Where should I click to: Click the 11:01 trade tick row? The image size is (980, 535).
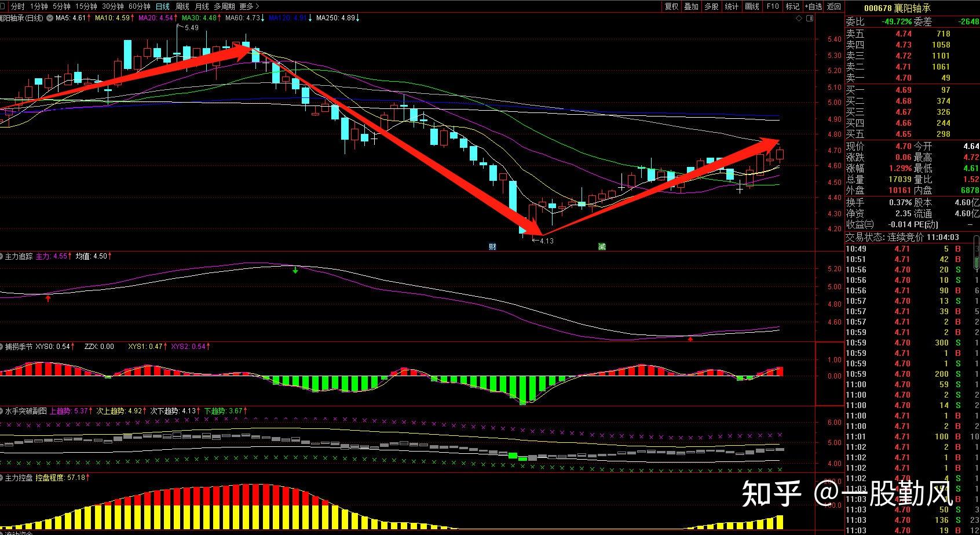[912, 436]
